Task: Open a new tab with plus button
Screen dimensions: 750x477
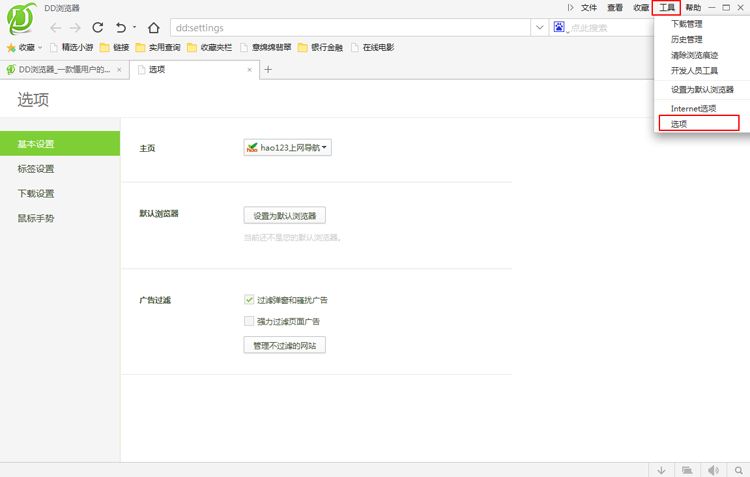Action: click(268, 70)
